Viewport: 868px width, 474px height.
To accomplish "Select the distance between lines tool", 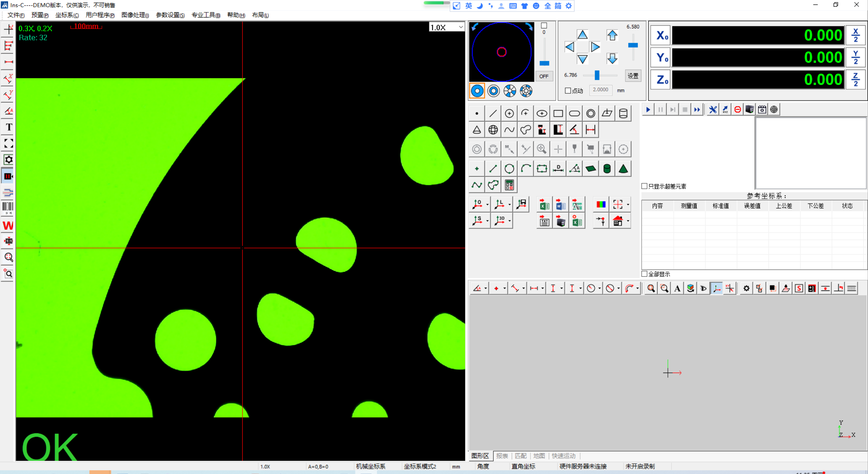I will point(591,130).
